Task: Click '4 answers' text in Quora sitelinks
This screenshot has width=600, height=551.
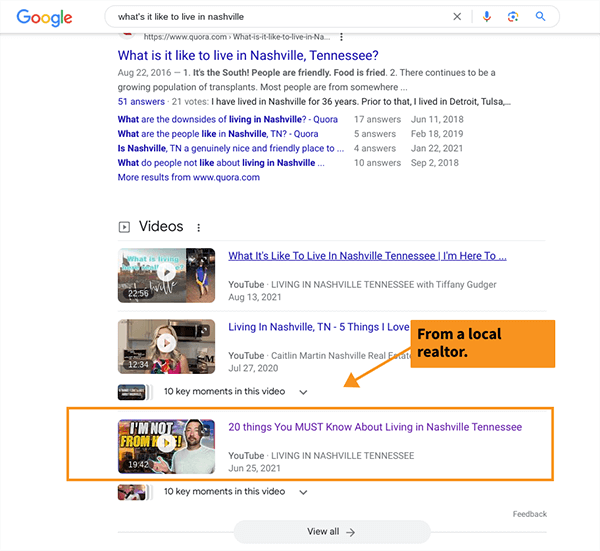Action: (x=375, y=148)
